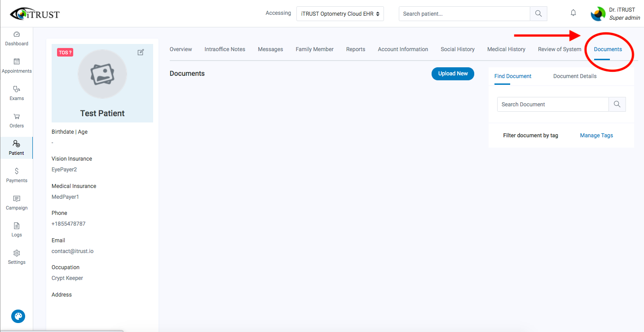This screenshot has height=332, width=644.
Task: Switch to the Medical History tab
Action: tap(506, 49)
